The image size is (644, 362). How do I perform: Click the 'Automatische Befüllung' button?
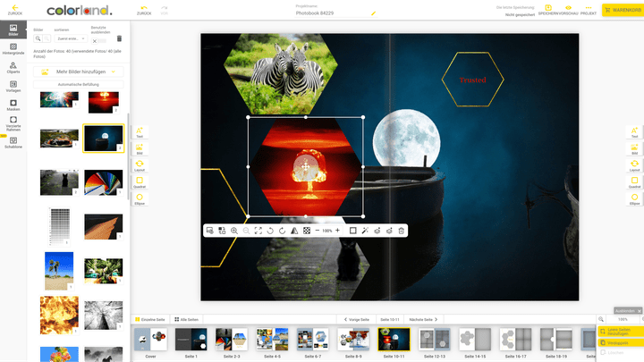click(x=80, y=84)
